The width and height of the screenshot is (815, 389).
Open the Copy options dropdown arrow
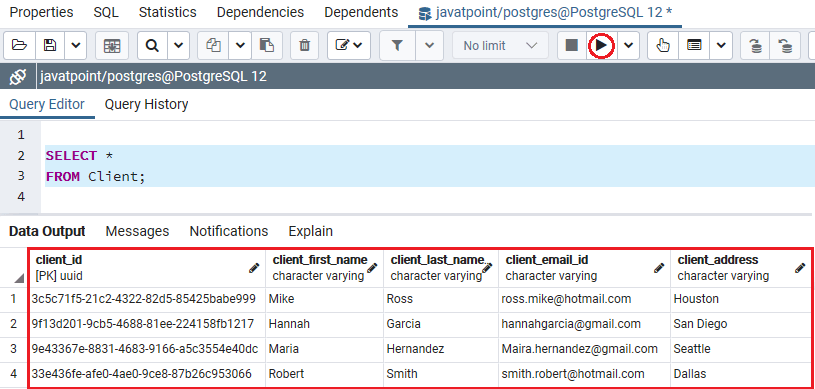click(240, 46)
